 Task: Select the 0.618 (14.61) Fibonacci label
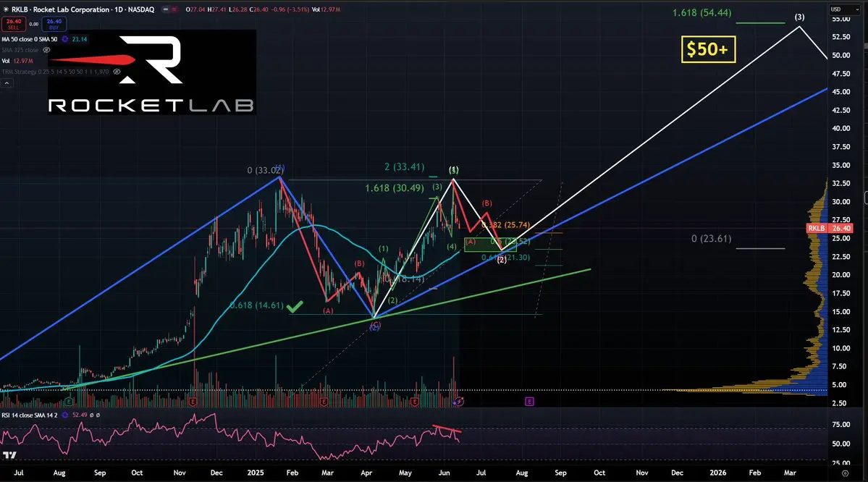256,305
